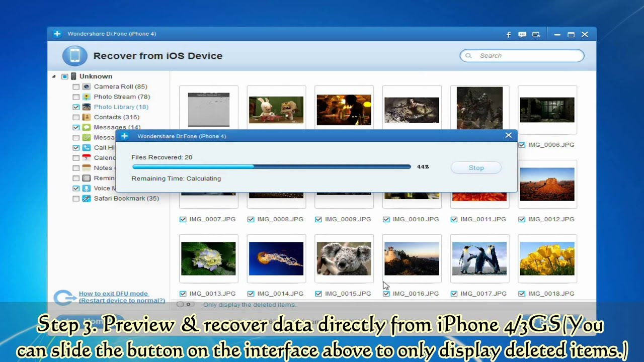Screen dimensions: 644x362
Task: Click the IMG_0017.JPG file name
Action: (484, 294)
